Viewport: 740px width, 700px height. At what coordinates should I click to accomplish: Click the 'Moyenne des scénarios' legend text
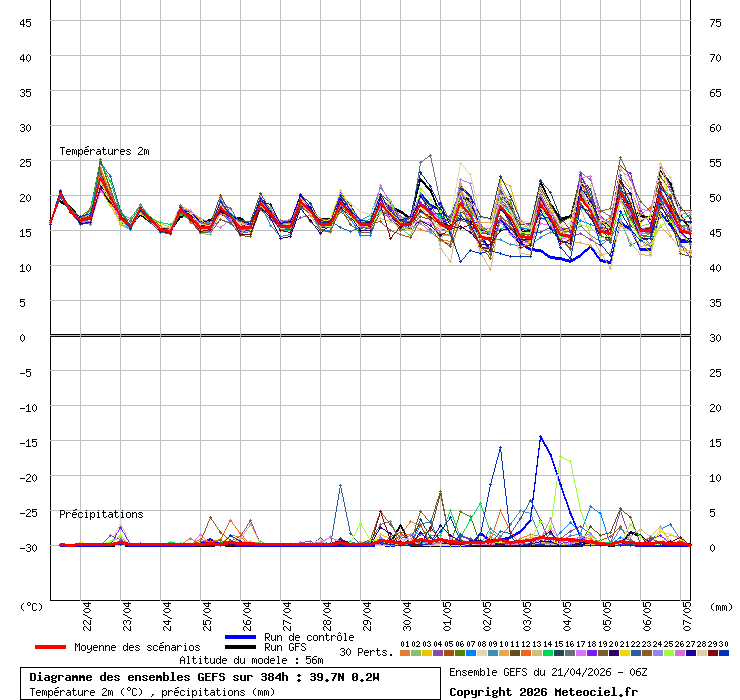point(137,647)
